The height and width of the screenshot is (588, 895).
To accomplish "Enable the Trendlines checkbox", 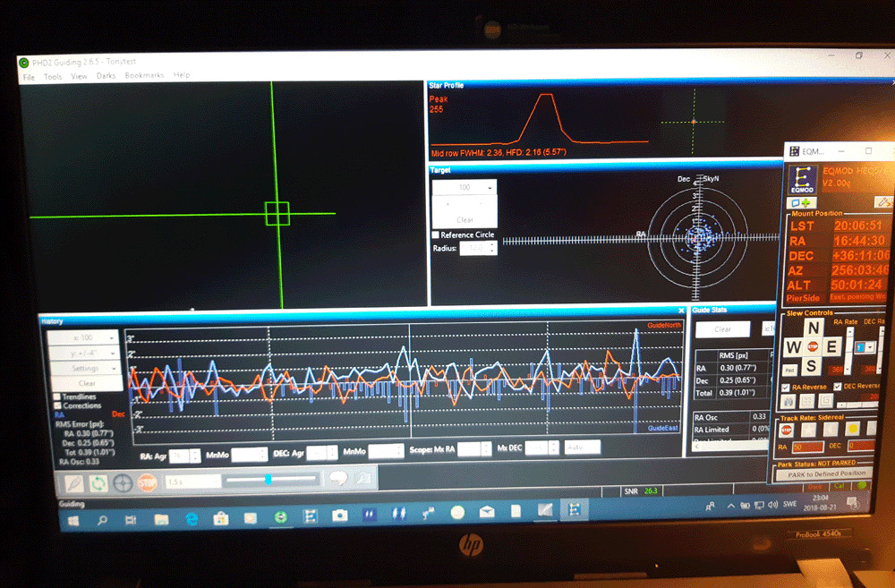I will click(x=57, y=396).
